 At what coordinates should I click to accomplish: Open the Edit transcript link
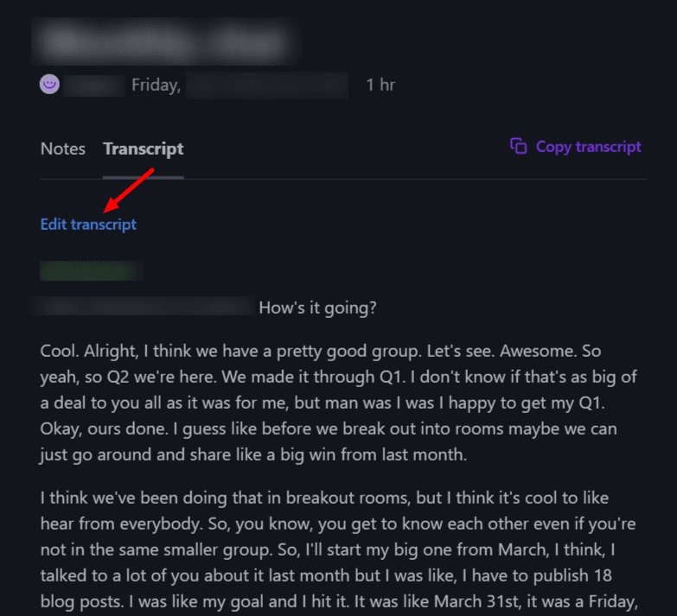(88, 225)
